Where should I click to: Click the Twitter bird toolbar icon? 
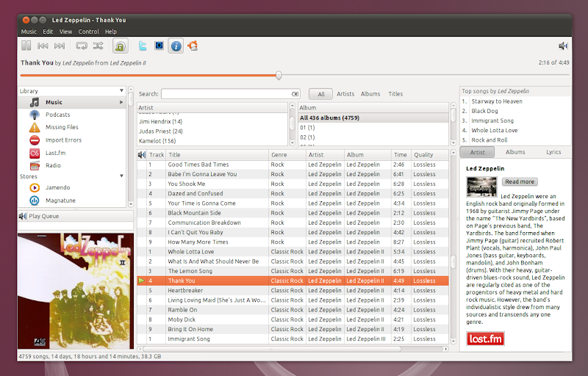(x=143, y=46)
